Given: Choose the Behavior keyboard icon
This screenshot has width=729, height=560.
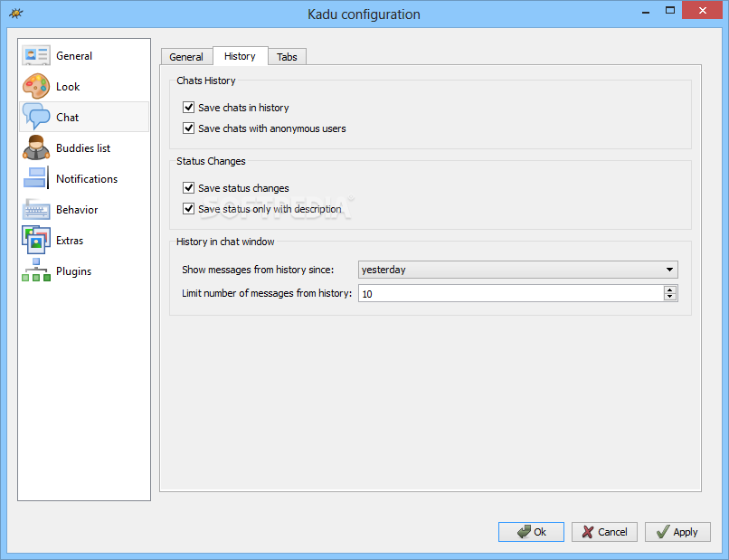Looking at the screenshot, I should [x=36, y=209].
